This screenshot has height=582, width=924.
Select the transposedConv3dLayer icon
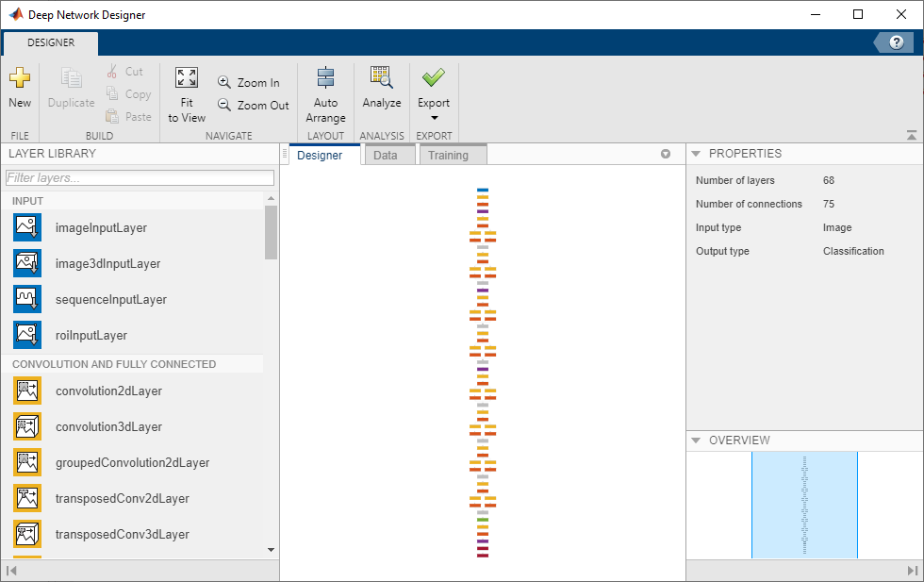pos(27,534)
